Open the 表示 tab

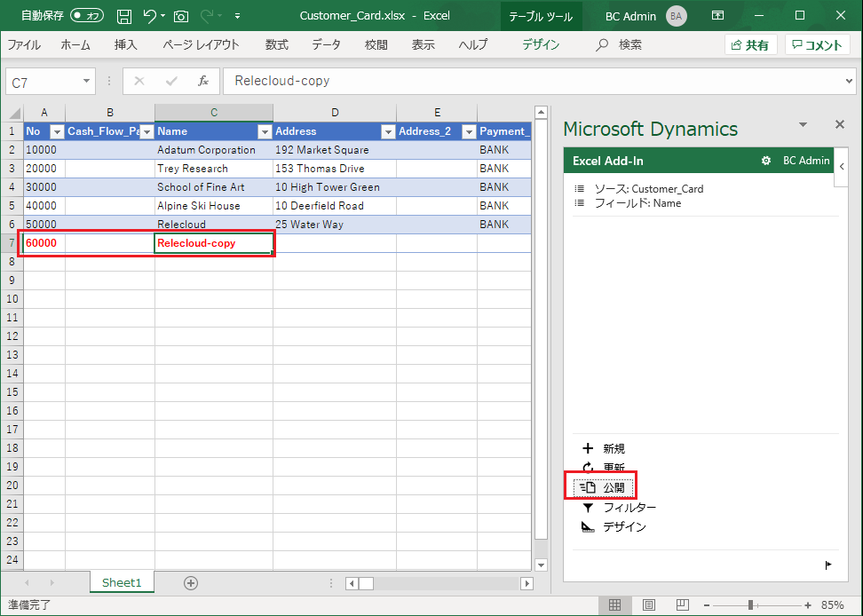click(x=424, y=44)
